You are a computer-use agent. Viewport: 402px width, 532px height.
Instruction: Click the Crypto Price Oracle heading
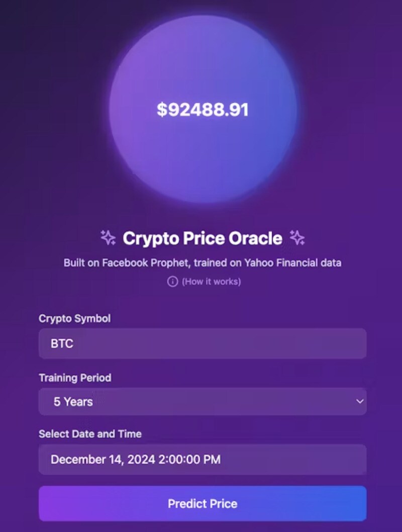[x=203, y=238]
